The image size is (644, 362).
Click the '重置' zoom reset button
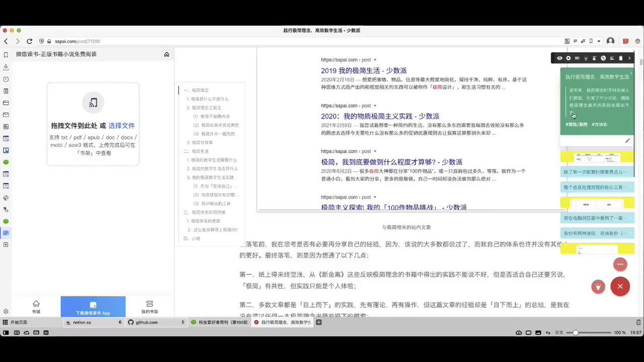point(559,333)
